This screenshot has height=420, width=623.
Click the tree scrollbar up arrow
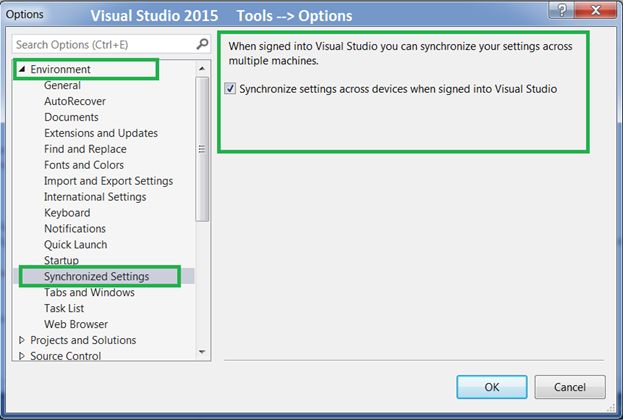tap(202, 69)
